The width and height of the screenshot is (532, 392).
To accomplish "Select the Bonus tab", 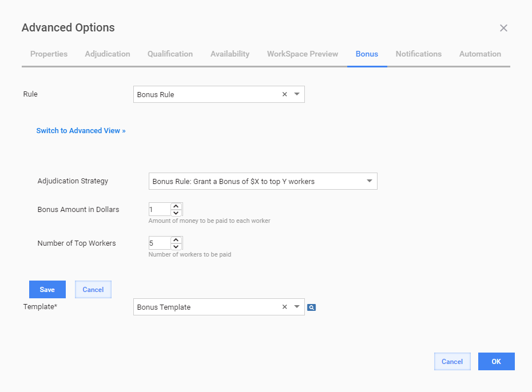I will click(367, 54).
